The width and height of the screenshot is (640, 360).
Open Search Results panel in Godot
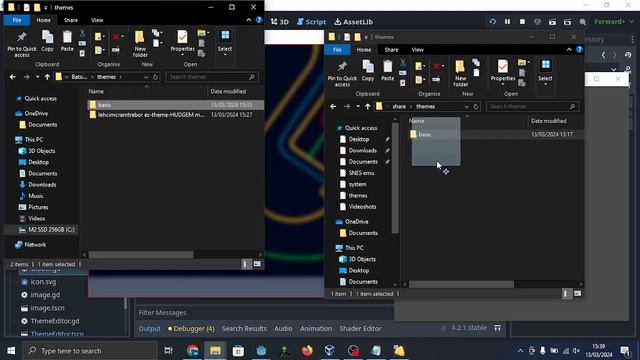pos(244,328)
